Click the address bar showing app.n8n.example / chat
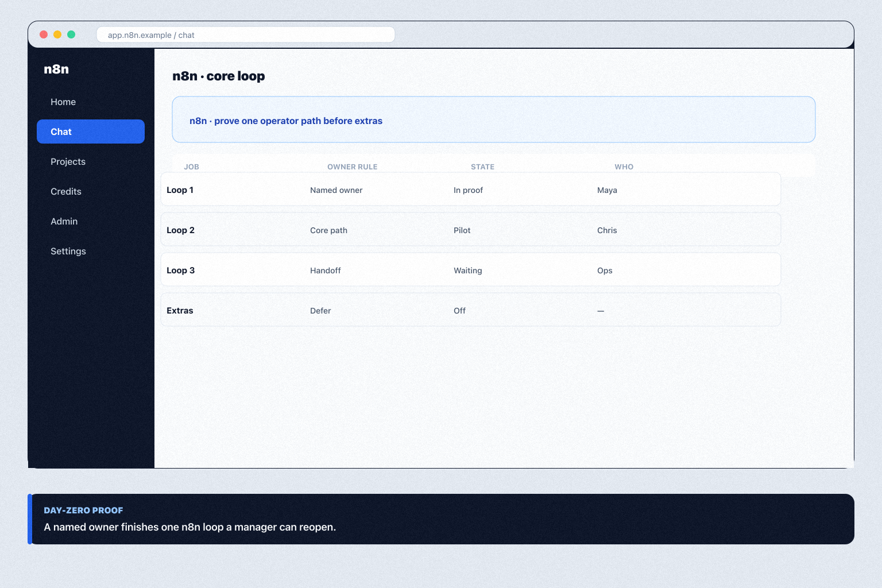 [246, 35]
